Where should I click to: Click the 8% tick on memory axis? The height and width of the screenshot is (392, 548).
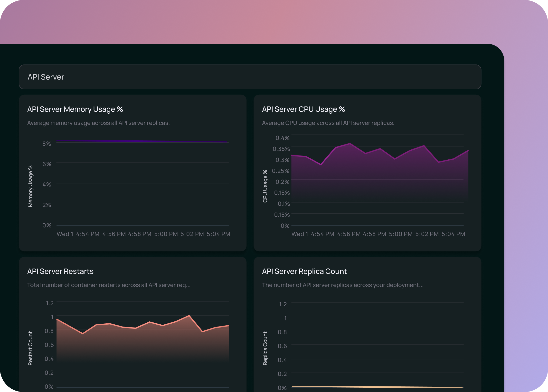47,144
